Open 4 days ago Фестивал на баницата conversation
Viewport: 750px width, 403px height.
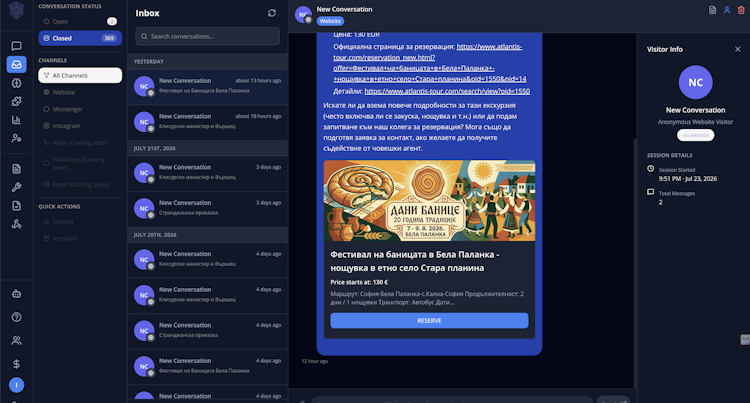click(x=208, y=366)
